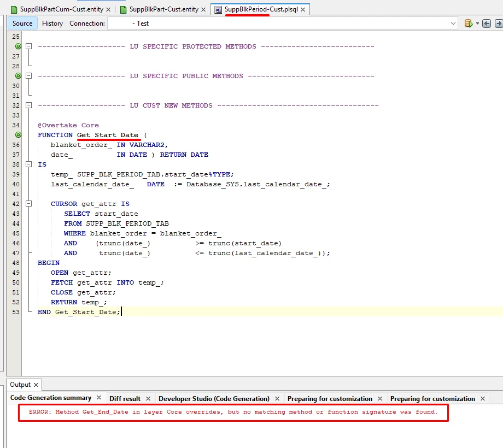Switch to SuppBlkPart-Cust.entity tab
Screen dimensions: 503x448
(163, 9)
